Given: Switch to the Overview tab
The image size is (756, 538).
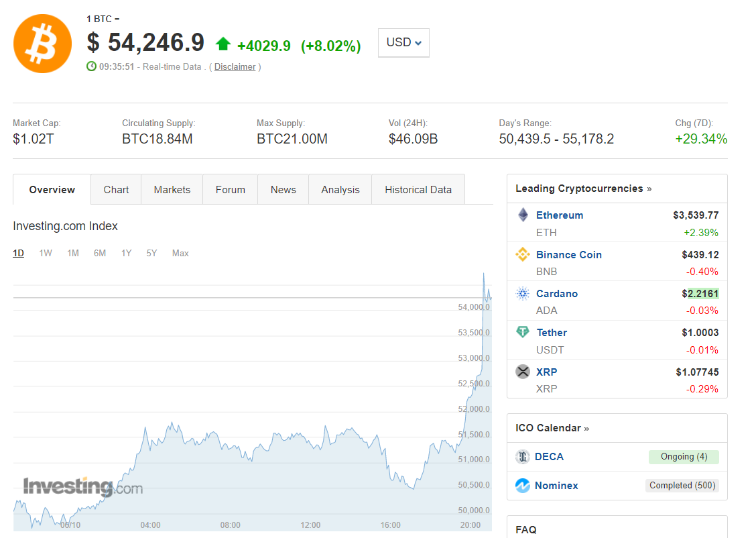Looking at the screenshot, I should pos(52,190).
